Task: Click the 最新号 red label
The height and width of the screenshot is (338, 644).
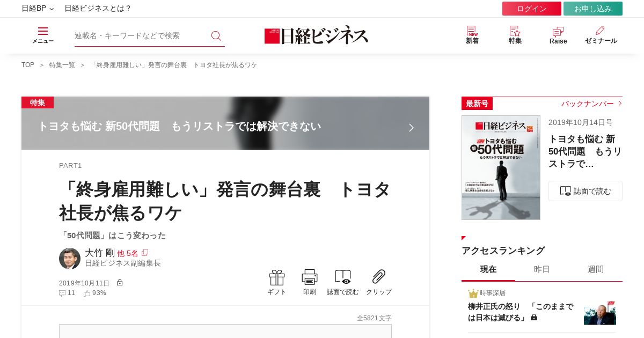Action: 477,104
